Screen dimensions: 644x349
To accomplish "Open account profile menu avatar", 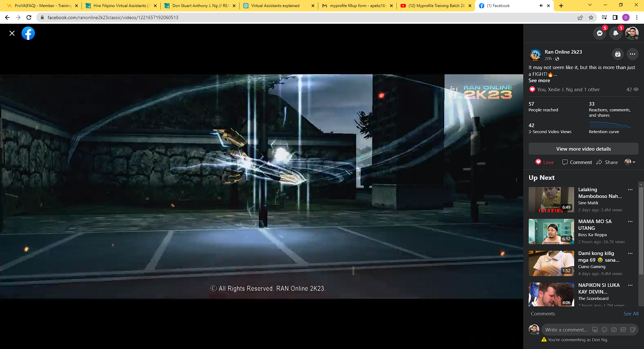I will [x=632, y=33].
